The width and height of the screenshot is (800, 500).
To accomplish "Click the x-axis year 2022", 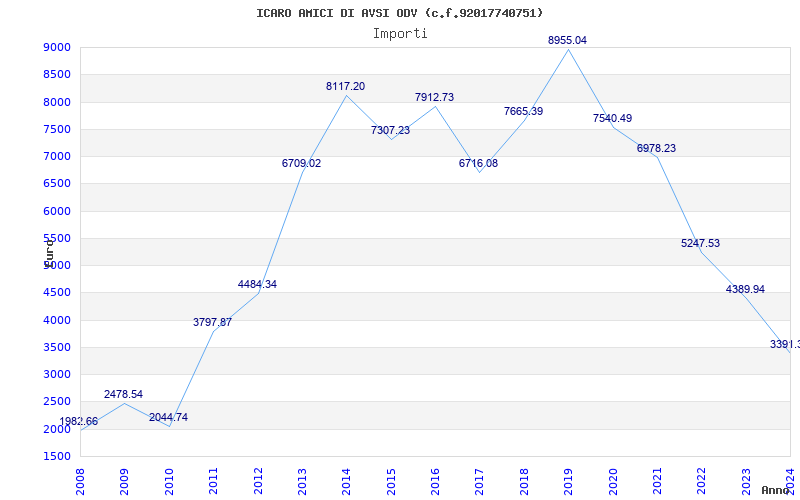I will point(702,481).
